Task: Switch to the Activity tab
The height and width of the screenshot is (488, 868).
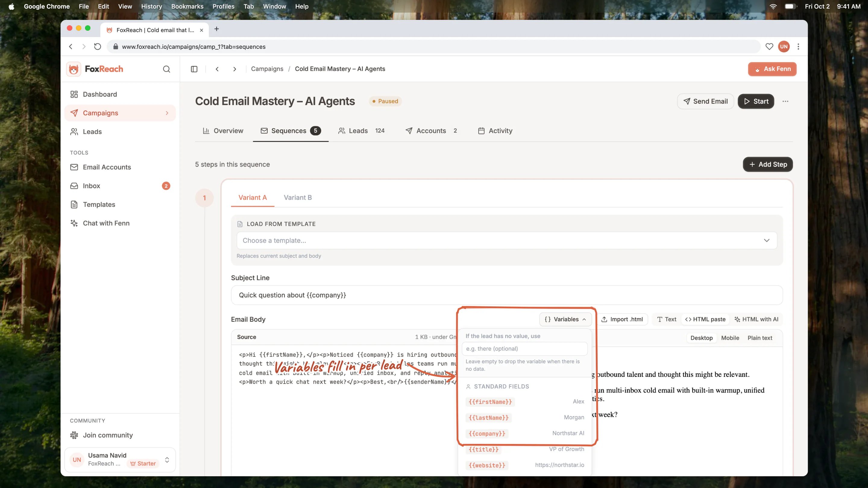Action: 495,131
